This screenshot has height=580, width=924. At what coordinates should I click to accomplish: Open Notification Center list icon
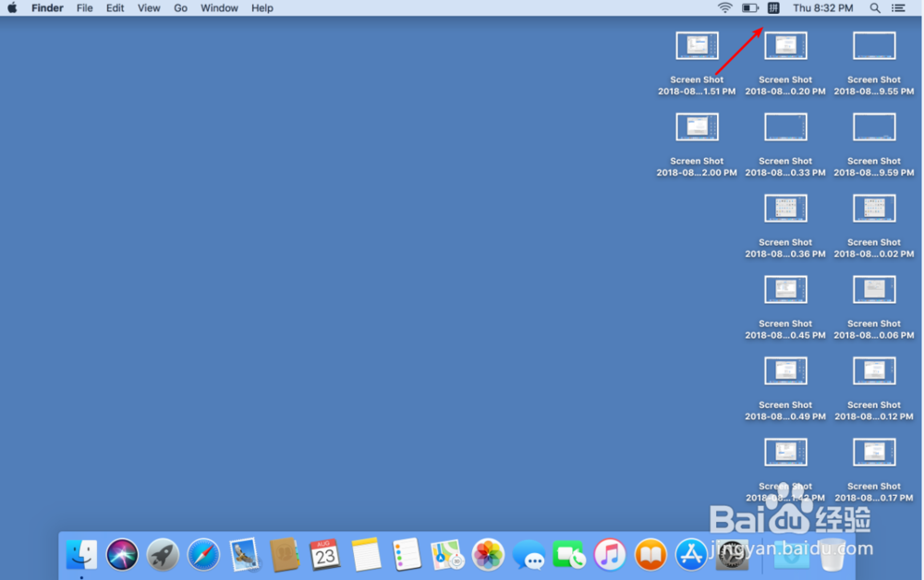click(898, 7)
